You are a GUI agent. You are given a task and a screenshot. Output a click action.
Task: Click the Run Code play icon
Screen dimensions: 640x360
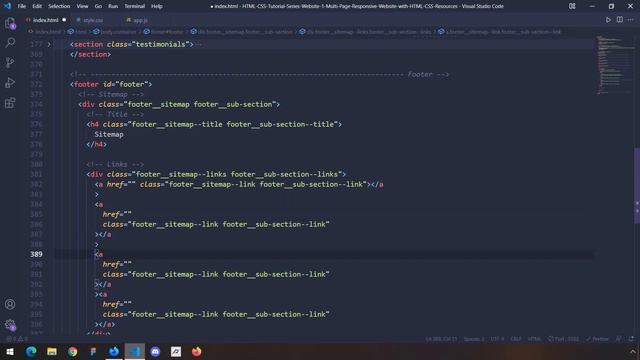(x=608, y=20)
